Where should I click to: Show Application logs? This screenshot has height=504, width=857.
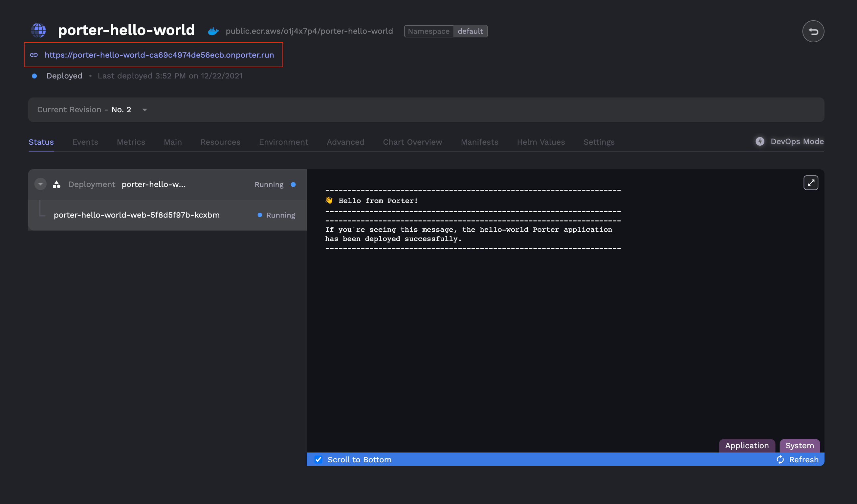tap(747, 446)
